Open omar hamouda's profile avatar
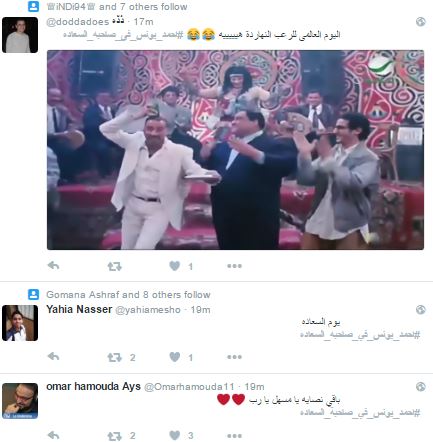This screenshot has width=433, height=442. coord(20,401)
